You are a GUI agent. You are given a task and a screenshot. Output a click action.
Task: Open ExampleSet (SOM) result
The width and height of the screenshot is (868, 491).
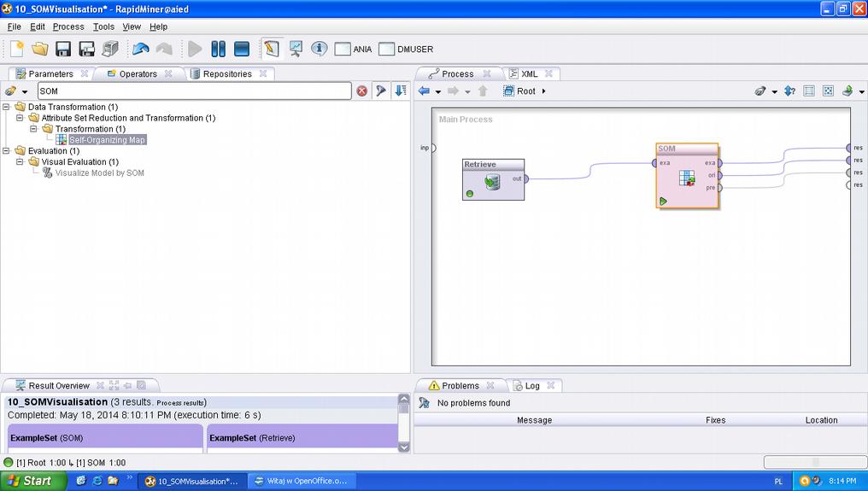[x=105, y=438]
